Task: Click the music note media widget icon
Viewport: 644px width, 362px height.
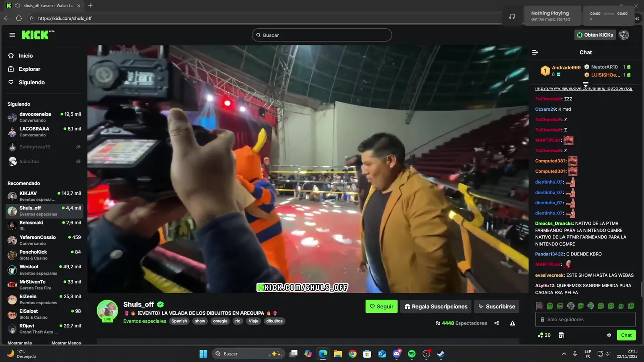Action: pos(512,16)
